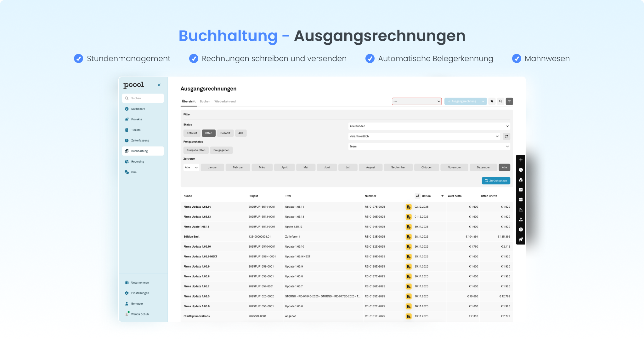Switch to the Buchen tab
The width and height of the screenshot is (644, 340).
coord(205,101)
